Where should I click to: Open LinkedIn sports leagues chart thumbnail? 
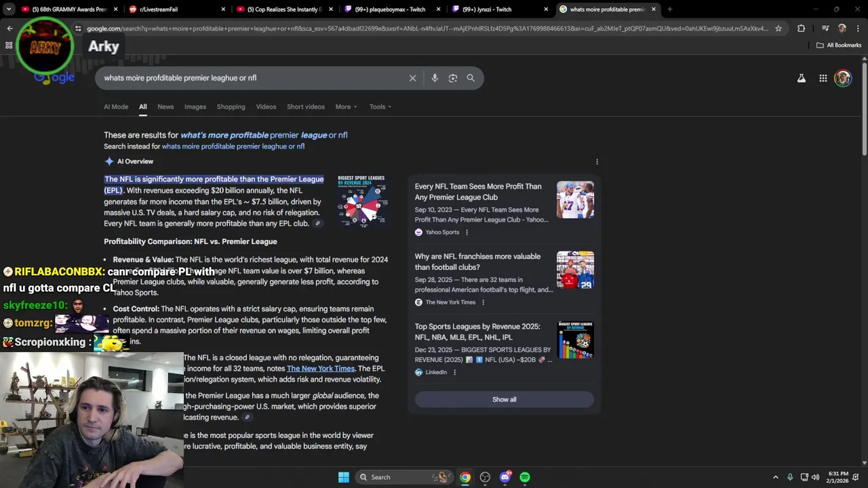coord(575,340)
